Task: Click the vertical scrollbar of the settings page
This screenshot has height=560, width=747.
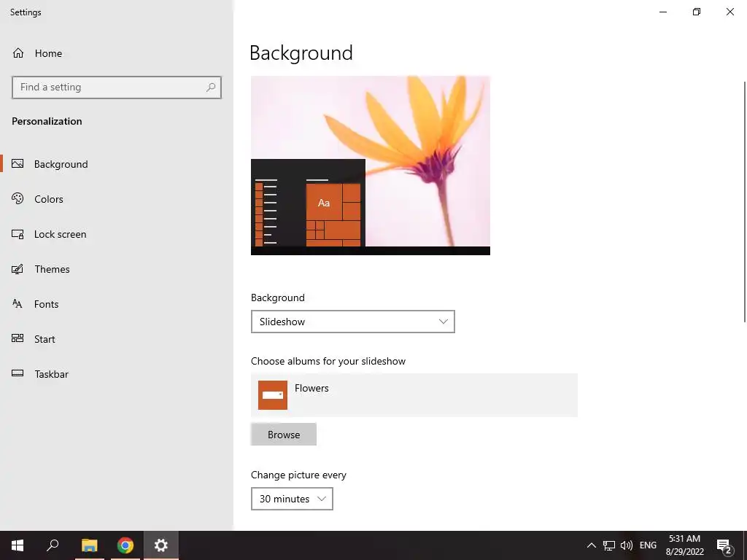Action: (744, 202)
